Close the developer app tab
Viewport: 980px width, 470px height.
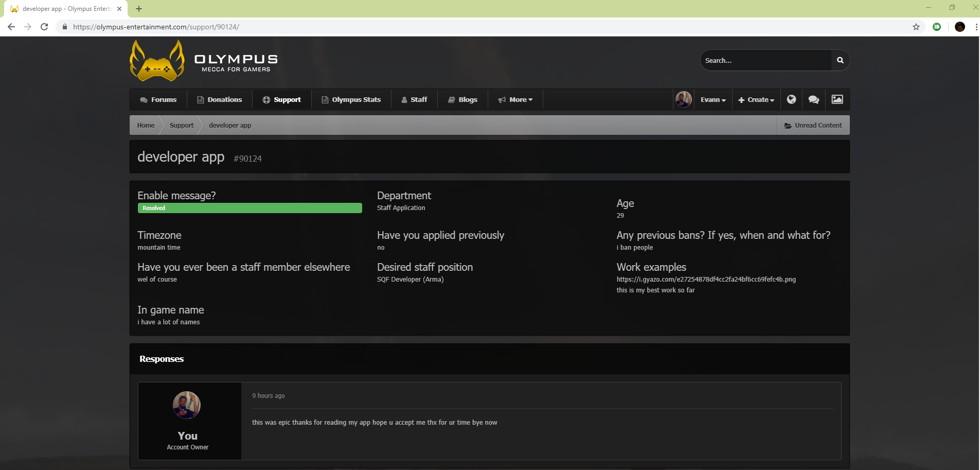coord(119,9)
